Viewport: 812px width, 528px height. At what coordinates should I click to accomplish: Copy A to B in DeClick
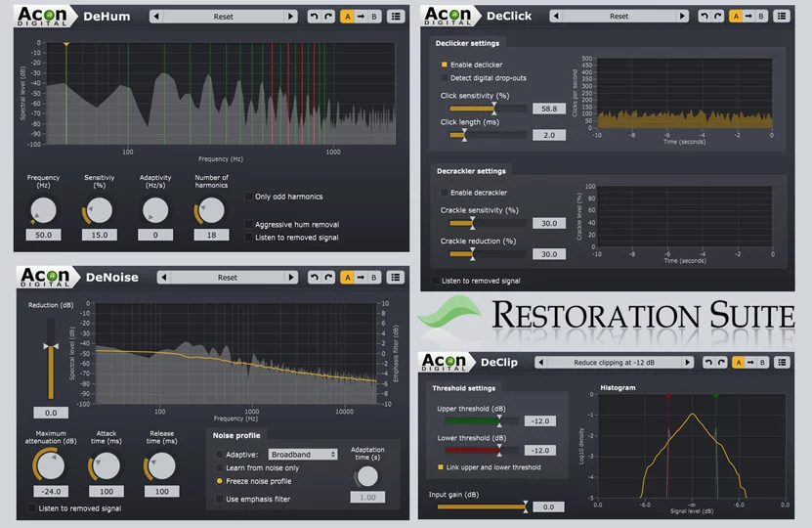[x=748, y=16]
